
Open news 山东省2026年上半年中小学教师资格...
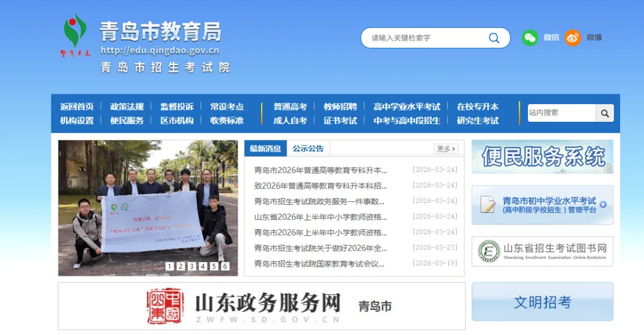[320, 217]
